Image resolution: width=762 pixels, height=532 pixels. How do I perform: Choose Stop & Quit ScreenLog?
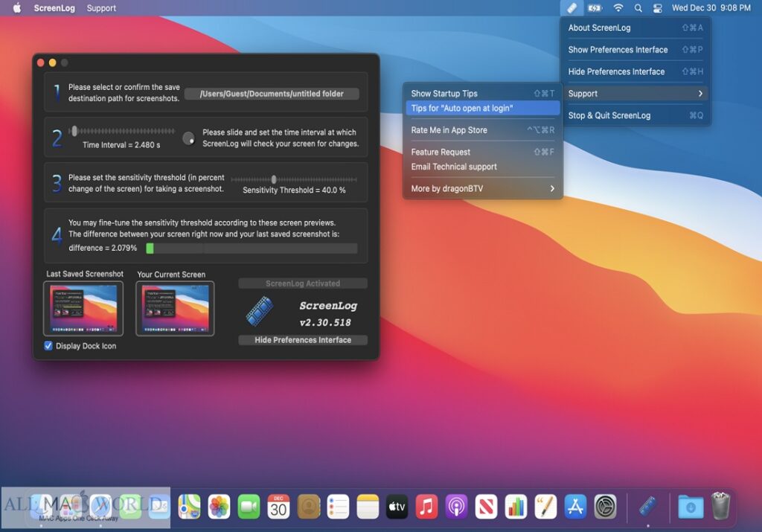635,115
